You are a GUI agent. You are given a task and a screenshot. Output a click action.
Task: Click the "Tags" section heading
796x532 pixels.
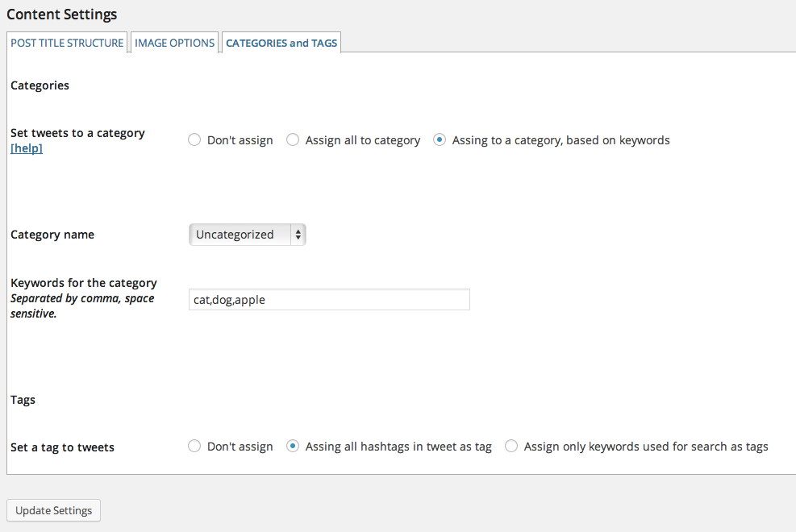pos(23,400)
